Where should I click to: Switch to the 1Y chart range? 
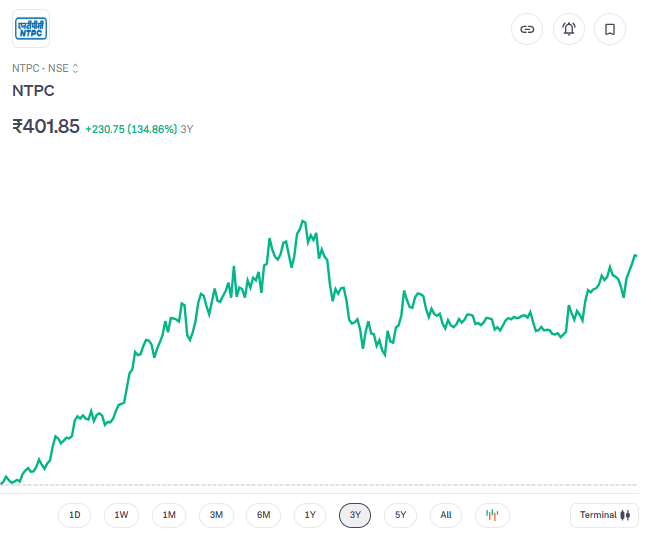click(310, 515)
